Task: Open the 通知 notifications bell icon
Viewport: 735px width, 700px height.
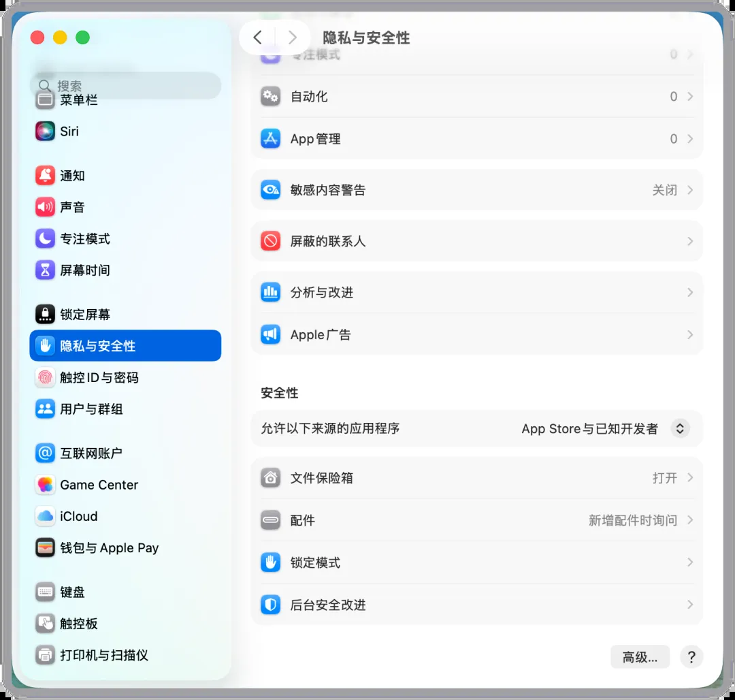Action: pyautogui.click(x=45, y=176)
